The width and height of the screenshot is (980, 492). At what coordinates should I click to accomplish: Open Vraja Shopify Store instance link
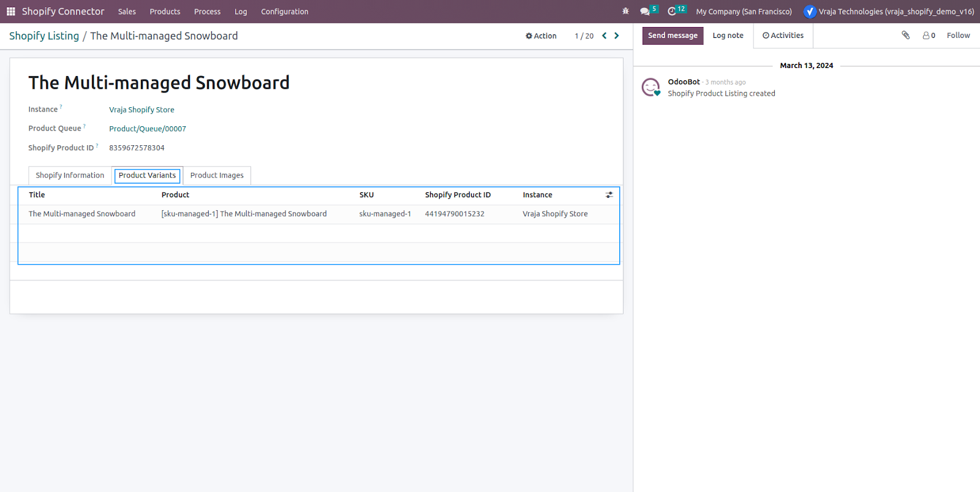[141, 110]
